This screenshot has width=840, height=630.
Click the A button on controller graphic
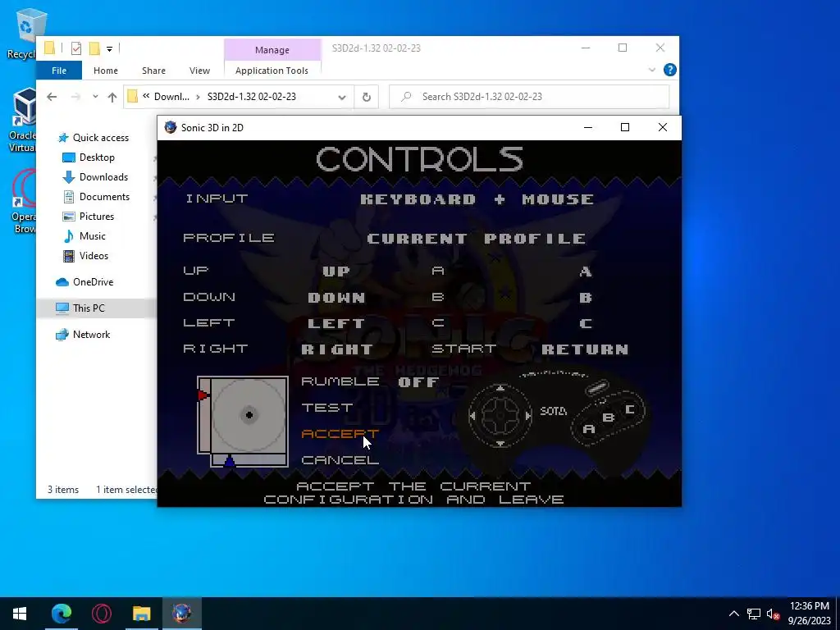click(x=589, y=428)
